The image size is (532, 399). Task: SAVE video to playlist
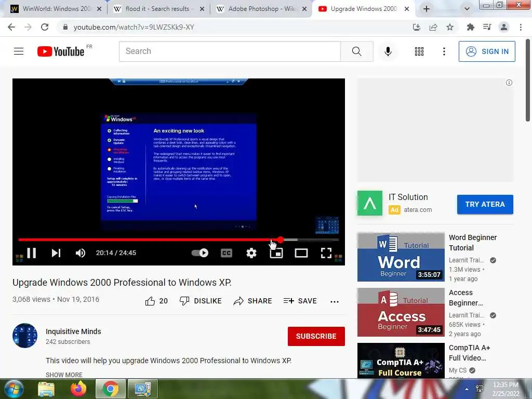[x=300, y=301]
